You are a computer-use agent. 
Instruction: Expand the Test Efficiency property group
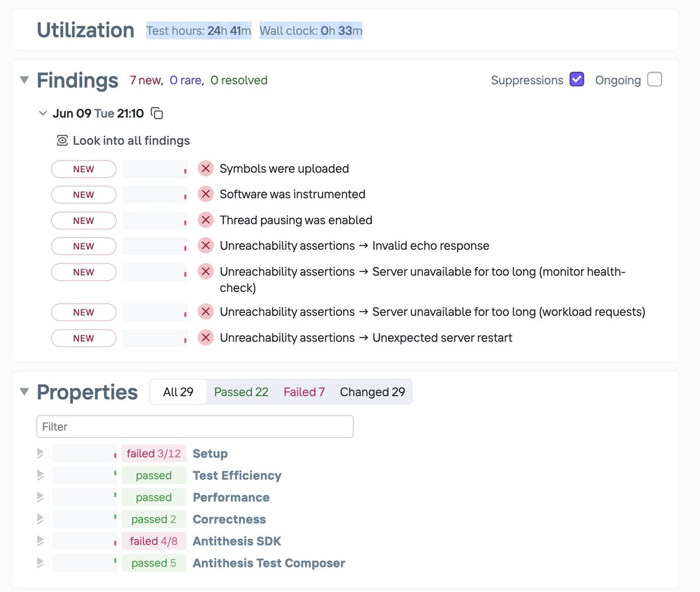(40, 475)
